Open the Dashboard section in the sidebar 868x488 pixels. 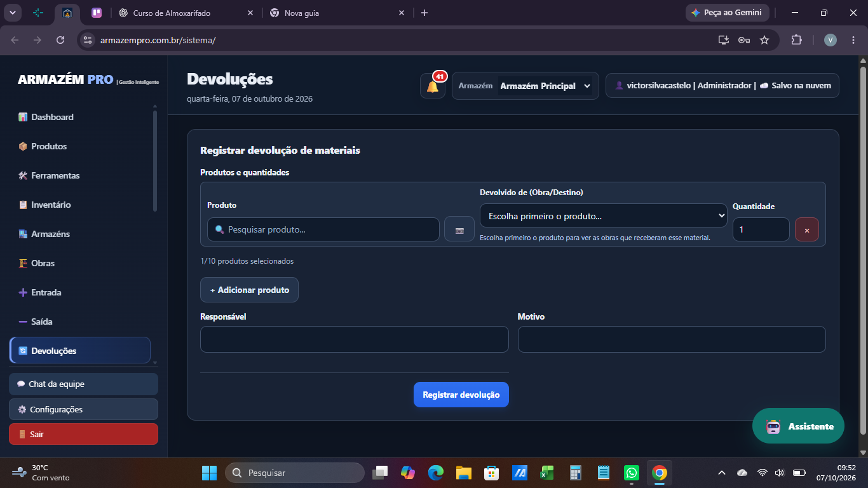80,117
